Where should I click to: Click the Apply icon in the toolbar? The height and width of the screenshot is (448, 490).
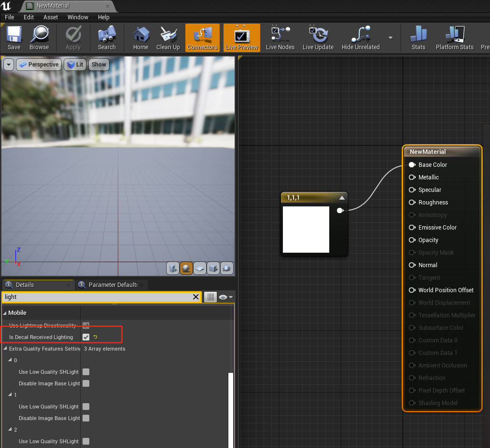point(72,38)
